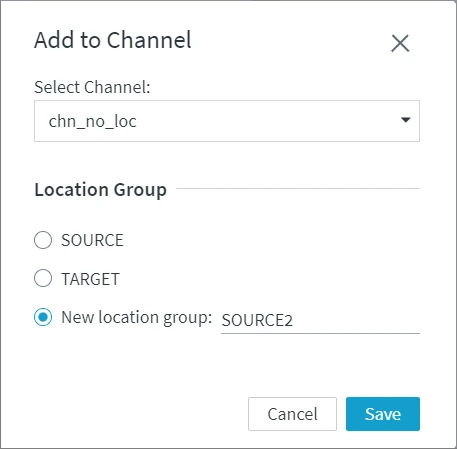The image size is (457, 449).
Task: Close the Add to Channel dialog
Action: (x=400, y=43)
